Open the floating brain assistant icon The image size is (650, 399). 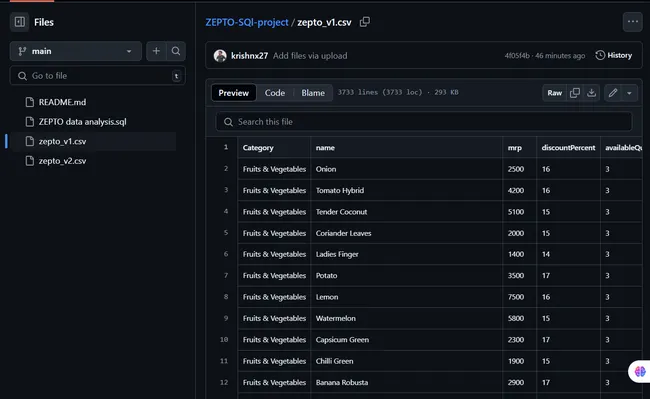click(640, 371)
